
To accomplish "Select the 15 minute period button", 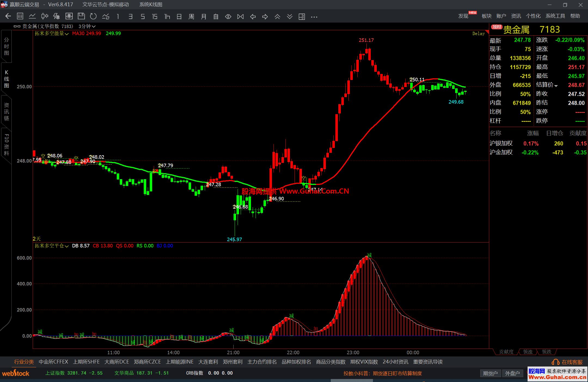I will (x=155, y=17).
